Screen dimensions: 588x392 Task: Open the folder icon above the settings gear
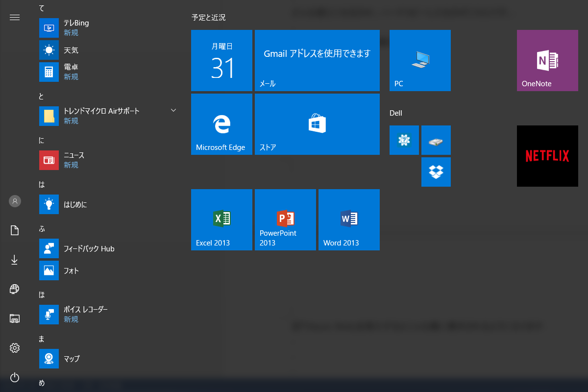15,318
